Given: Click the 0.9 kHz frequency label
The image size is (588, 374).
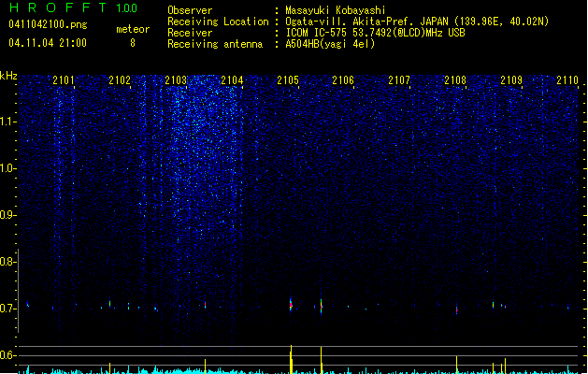Looking at the screenshot, I should [x=7, y=215].
